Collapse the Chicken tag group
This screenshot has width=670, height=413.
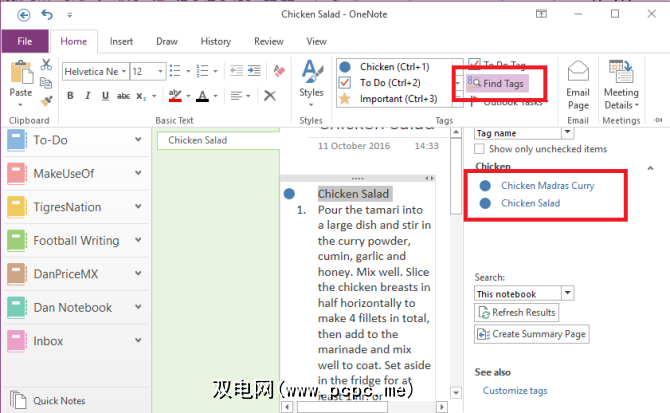(650, 168)
